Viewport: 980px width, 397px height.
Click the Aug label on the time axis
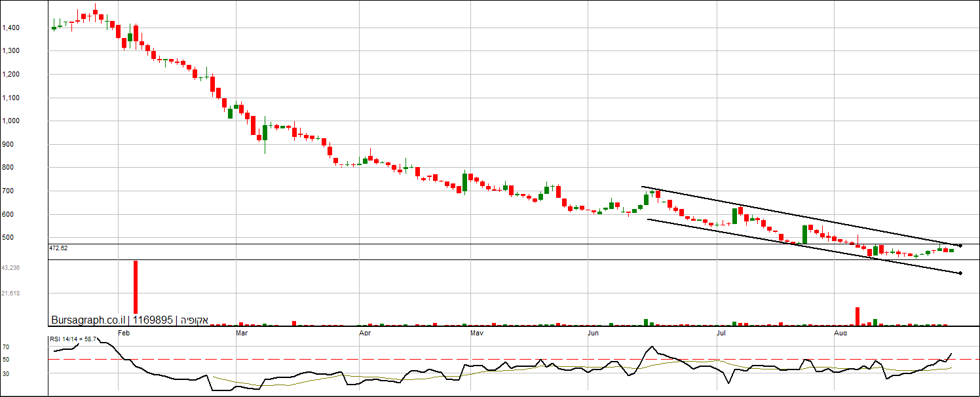(840, 333)
